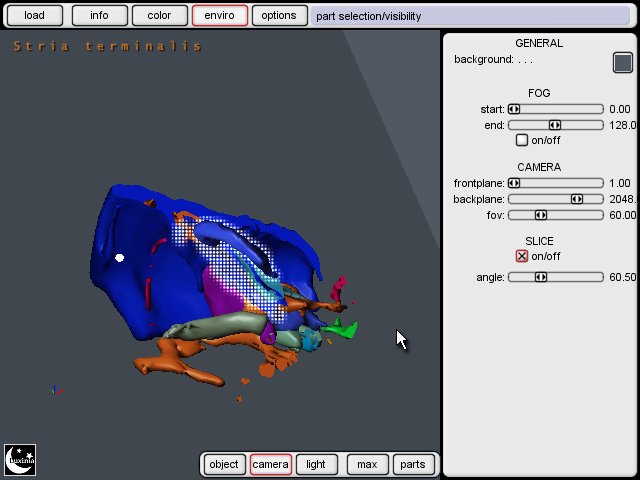640x480 pixels.
Task: Select the light control mode
Action: (316, 464)
